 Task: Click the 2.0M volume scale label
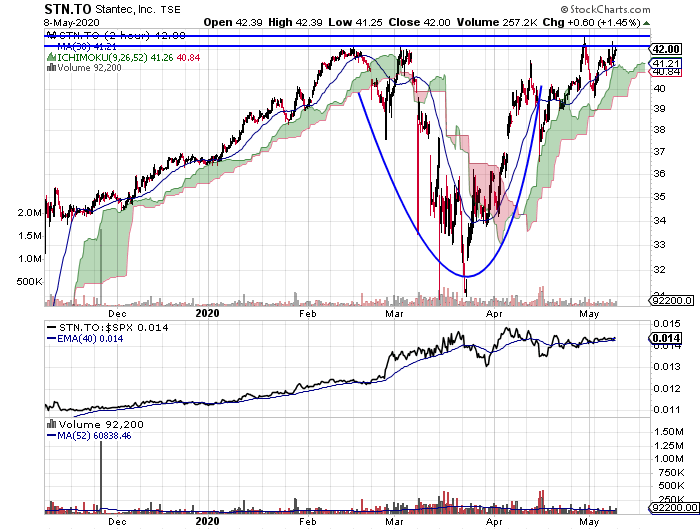tap(29, 213)
